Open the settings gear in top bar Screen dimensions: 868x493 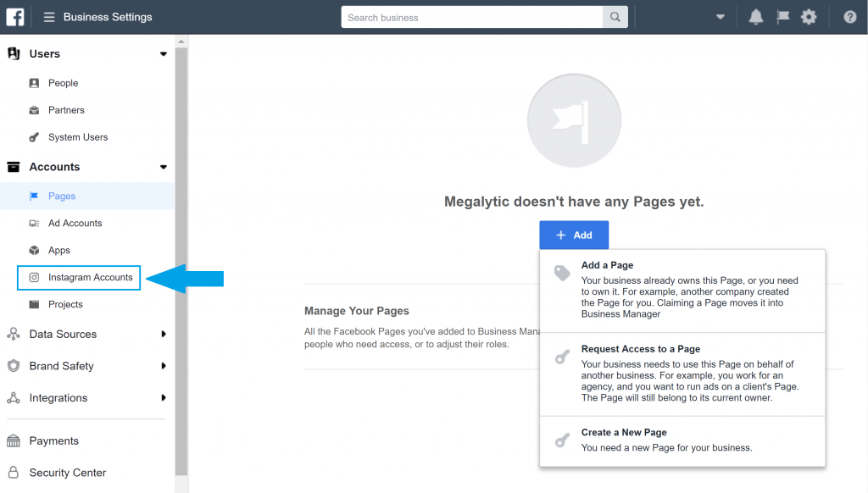[x=809, y=17]
